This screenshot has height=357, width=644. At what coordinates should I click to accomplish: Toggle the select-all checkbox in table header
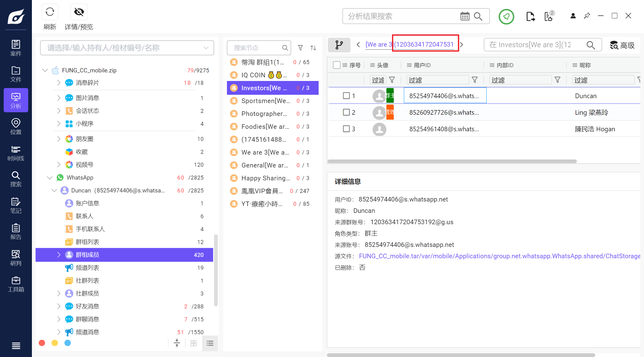click(x=336, y=65)
